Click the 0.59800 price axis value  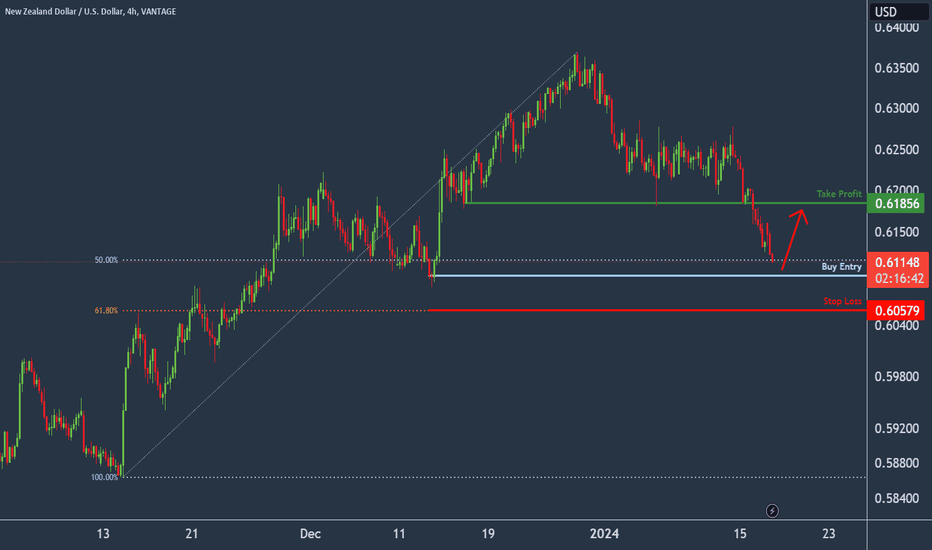[896, 377]
